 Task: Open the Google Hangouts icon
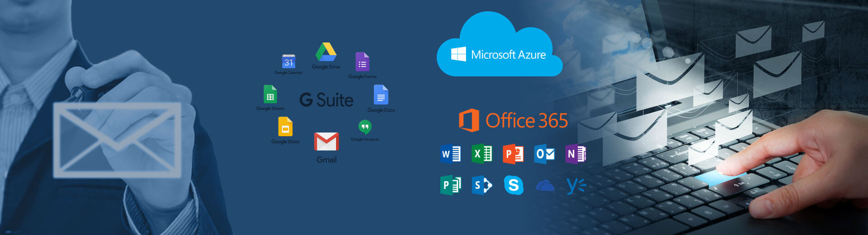click(365, 127)
